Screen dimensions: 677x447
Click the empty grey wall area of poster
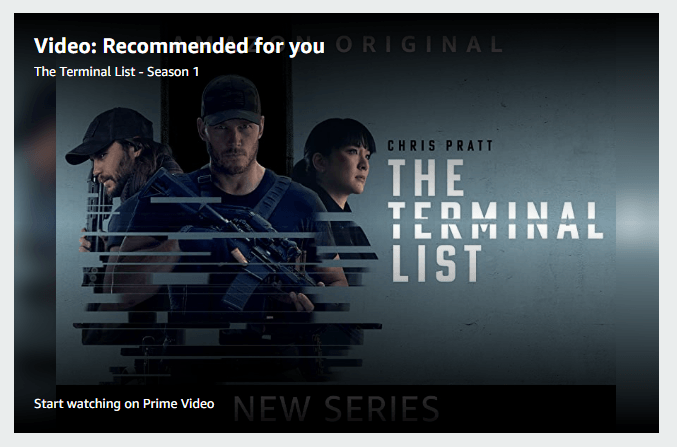[518, 333]
